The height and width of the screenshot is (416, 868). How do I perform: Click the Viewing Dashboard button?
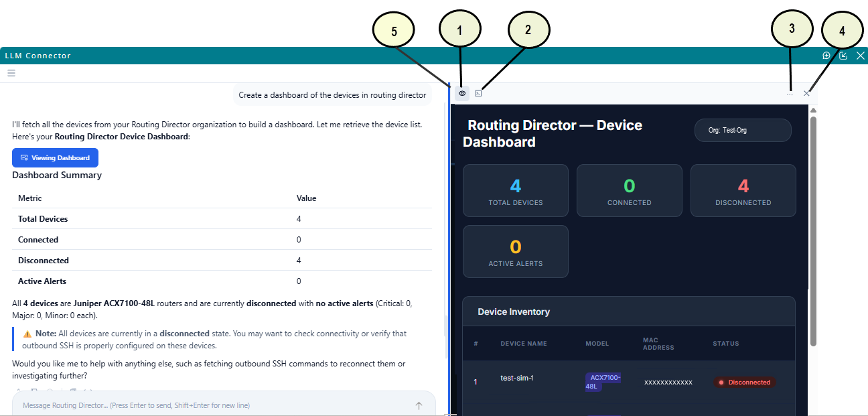coord(55,157)
